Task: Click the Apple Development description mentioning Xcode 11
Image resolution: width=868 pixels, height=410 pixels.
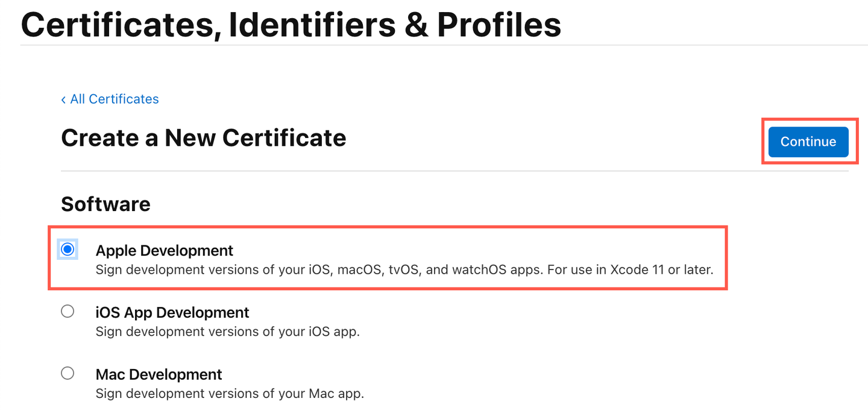Action: [404, 270]
